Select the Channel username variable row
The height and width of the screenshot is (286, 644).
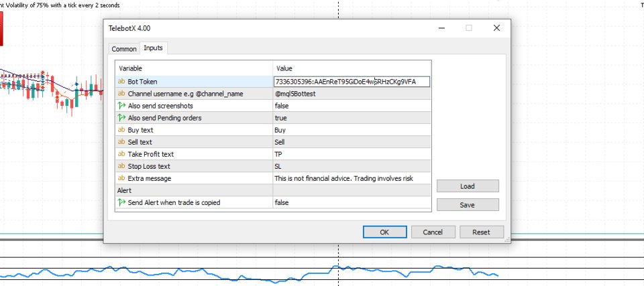click(x=195, y=94)
